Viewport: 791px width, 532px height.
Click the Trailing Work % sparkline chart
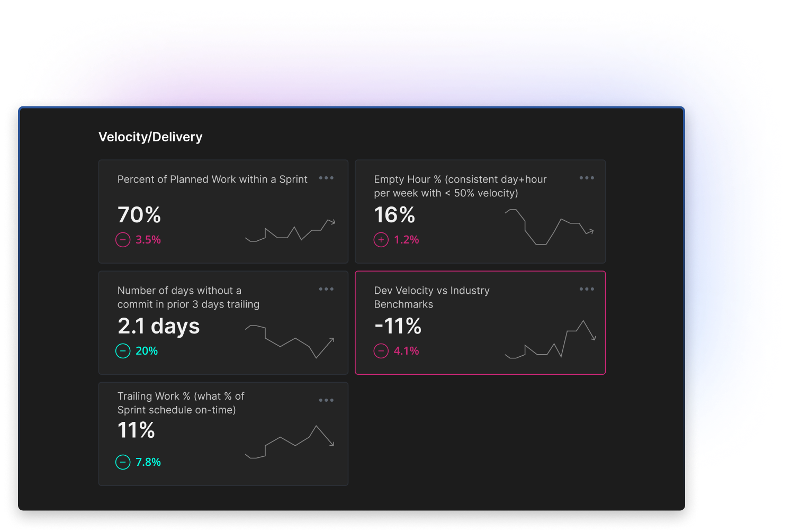click(290, 442)
